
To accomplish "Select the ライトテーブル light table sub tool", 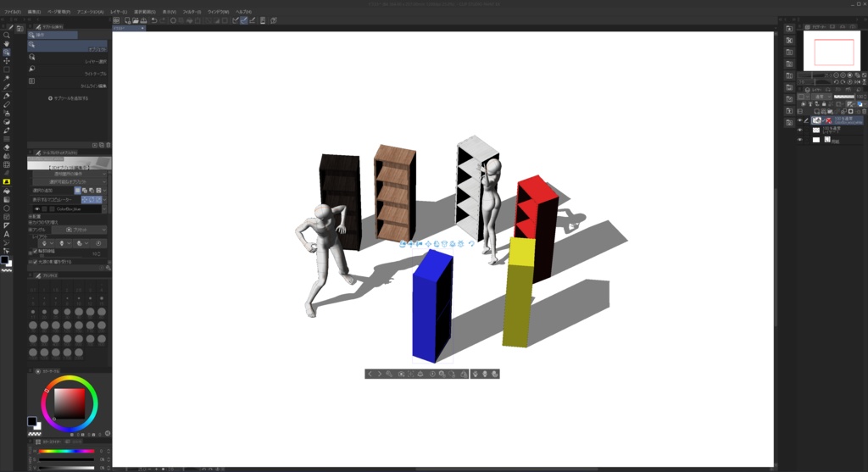I will pyautogui.click(x=68, y=71).
